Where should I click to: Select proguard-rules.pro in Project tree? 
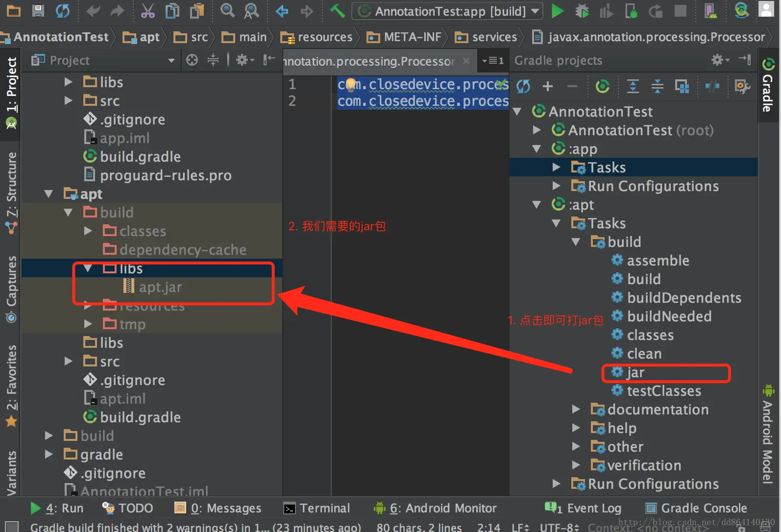(x=166, y=175)
